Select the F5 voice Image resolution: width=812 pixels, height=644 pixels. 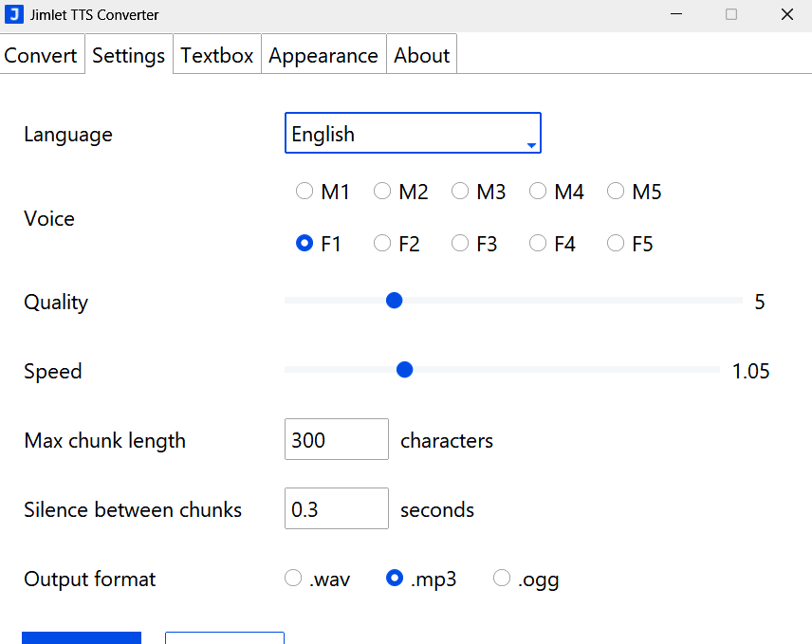tap(615, 243)
